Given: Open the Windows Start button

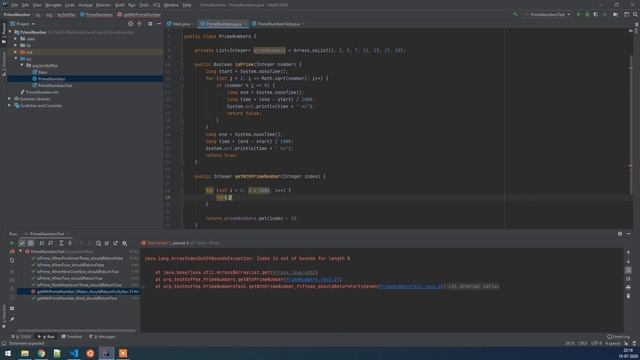Looking at the screenshot, I should [8, 353].
